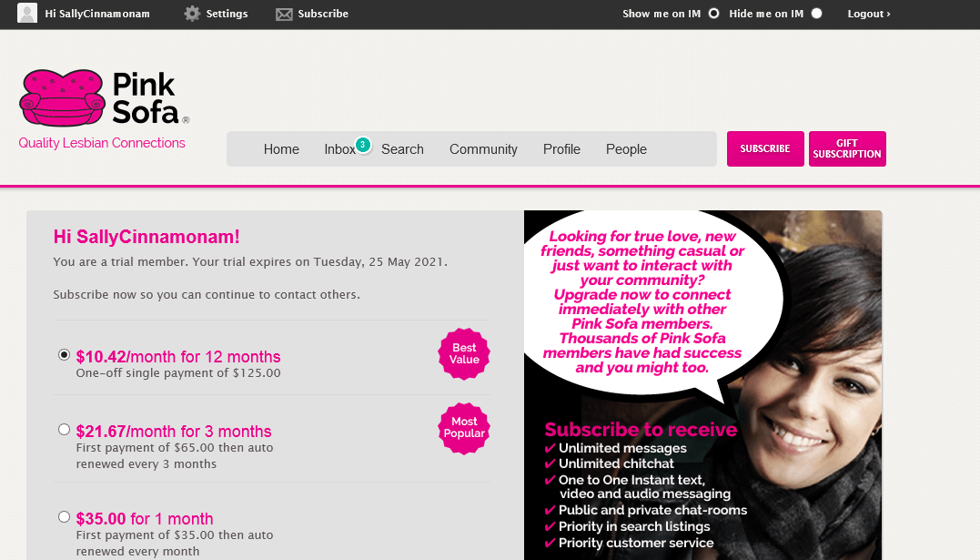The width and height of the screenshot is (980, 560).
Task: Open the People menu item
Action: [626, 149]
